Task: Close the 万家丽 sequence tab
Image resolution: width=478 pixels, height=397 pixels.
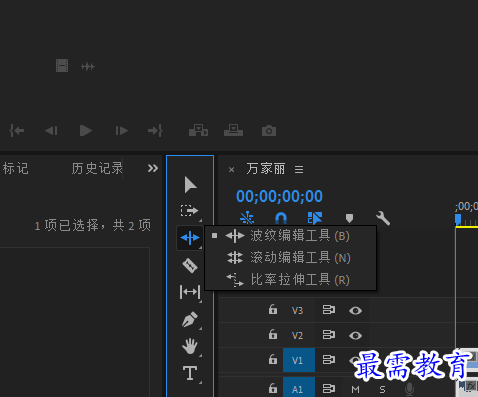Action: 231,170
